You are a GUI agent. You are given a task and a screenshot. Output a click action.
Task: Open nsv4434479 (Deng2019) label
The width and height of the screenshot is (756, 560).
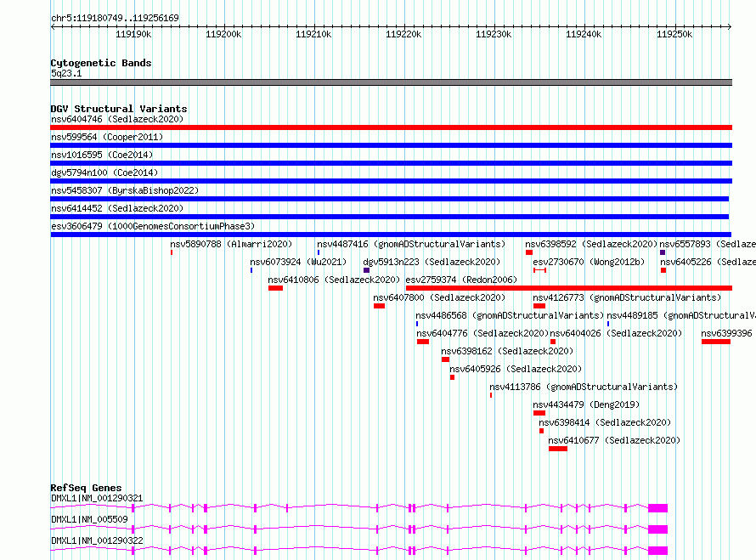[x=586, y=404]
